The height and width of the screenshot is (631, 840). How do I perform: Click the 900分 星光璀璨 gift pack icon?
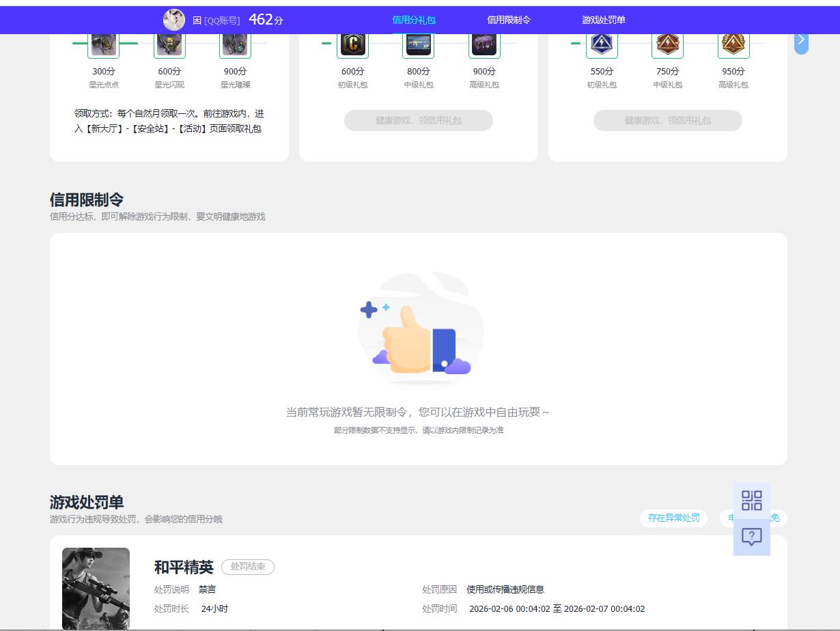(234, 42)
